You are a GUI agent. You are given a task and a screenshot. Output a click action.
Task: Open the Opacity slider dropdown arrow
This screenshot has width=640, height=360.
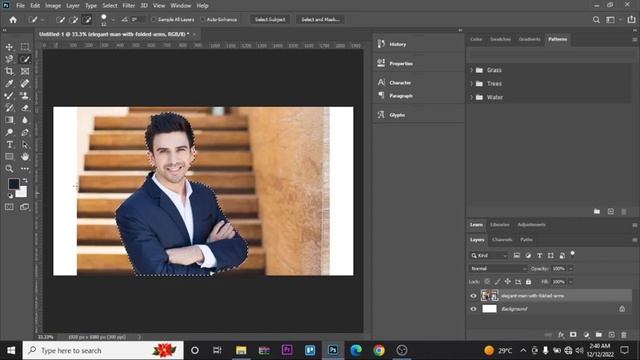click(x=571, y=269)
